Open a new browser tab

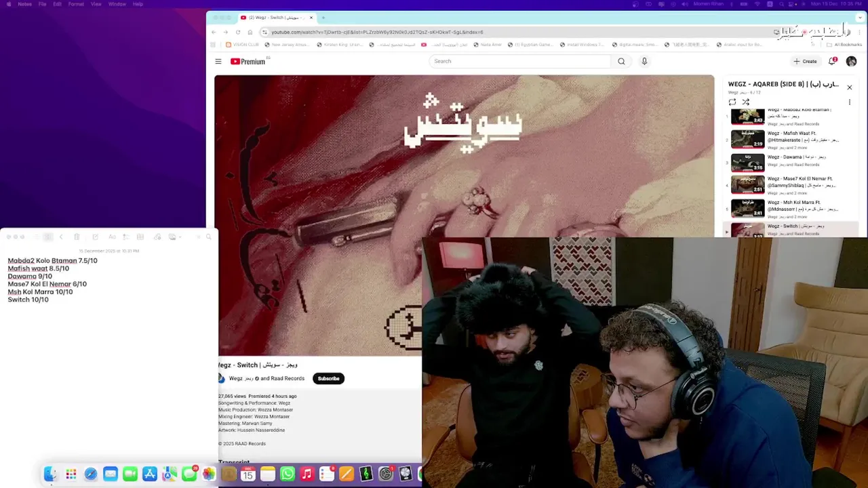323,18
